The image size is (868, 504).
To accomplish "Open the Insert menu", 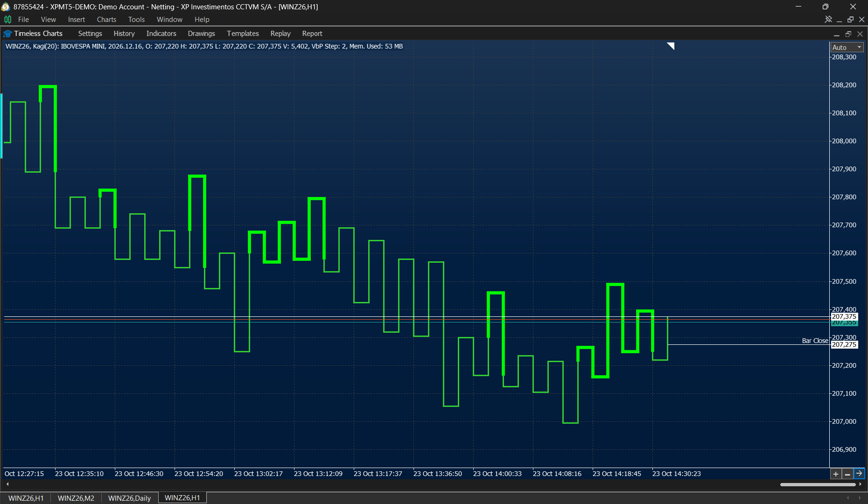I will [x=76, y=19].
